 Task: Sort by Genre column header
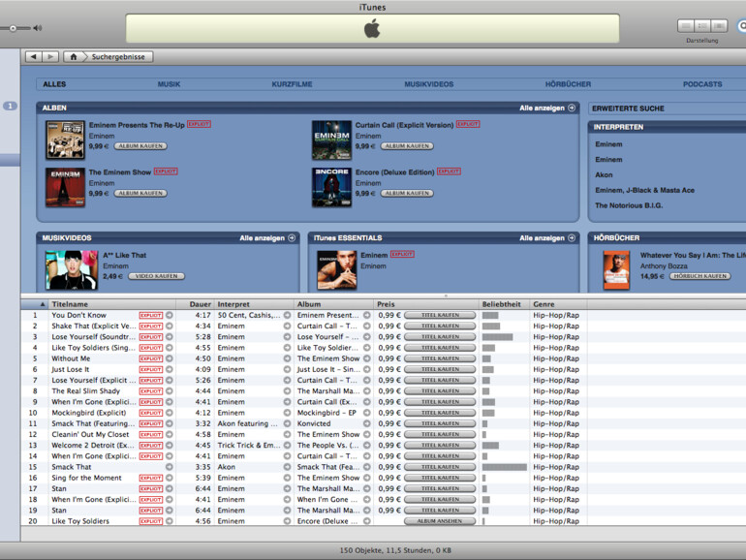pos(558,304)
